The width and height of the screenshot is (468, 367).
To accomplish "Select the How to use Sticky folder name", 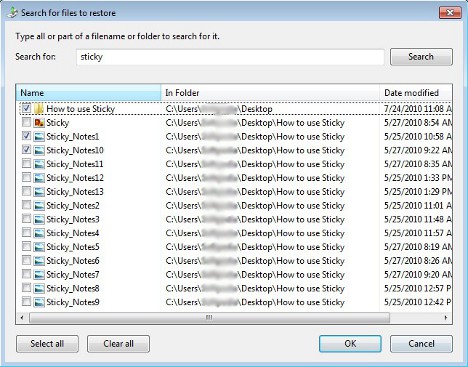I will tap(81, 109).
